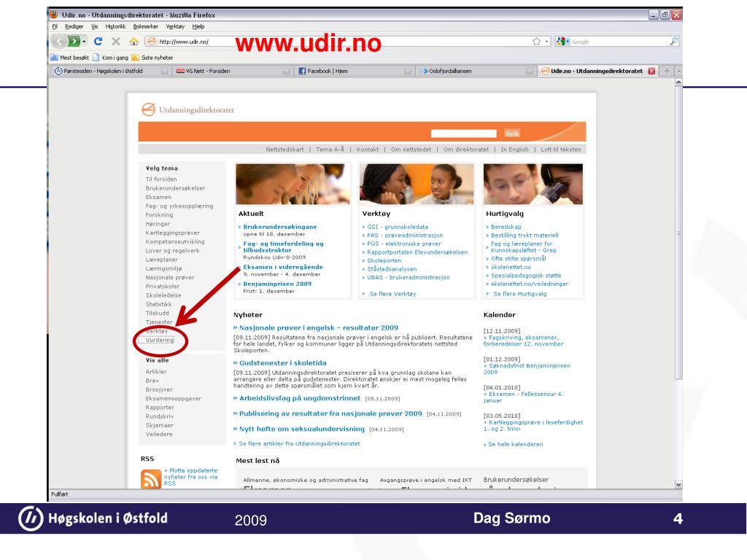747x560 pixels.
Task: Open the Historikk menu
Action: 116,27
